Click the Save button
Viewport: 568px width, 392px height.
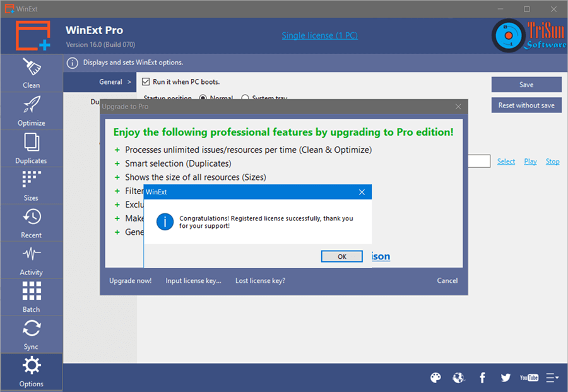(x=526, y=85)
